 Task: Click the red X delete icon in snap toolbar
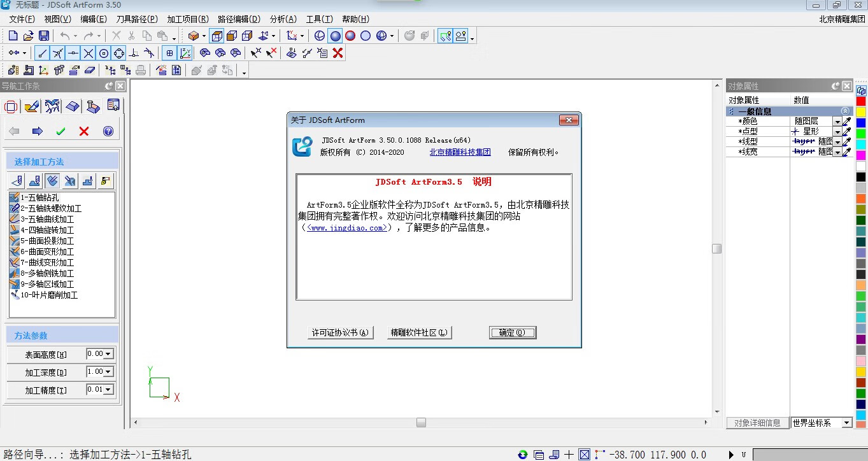pyautogui.click(x=338, y=53)
